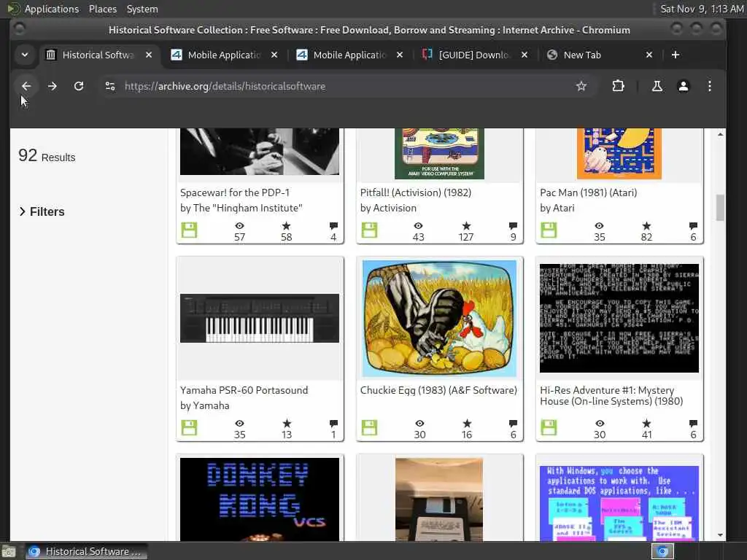Click the Spacewar! black-and-white photo thumbnail
Viewport: 747px width, 560px height.
[260, 152]
